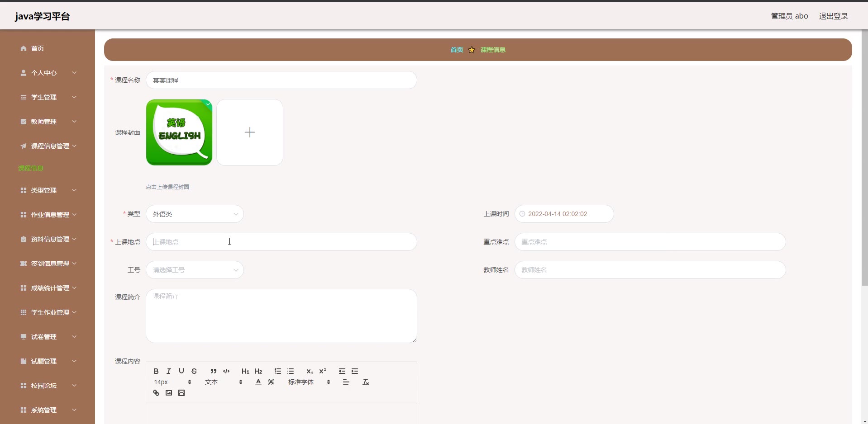Select the 课程信息 submenu item
868x424 pixels.
[x=31, y=168]
